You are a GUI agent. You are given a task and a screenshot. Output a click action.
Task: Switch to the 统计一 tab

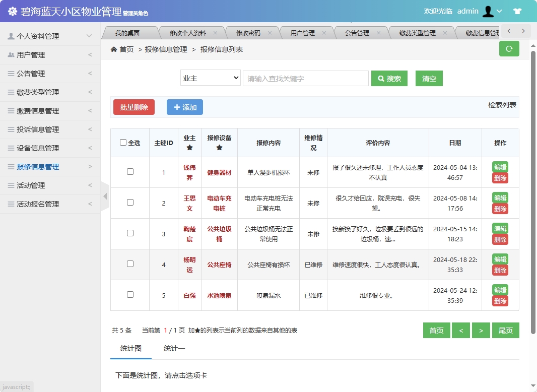pyautogui.click(x=175, y=347)
